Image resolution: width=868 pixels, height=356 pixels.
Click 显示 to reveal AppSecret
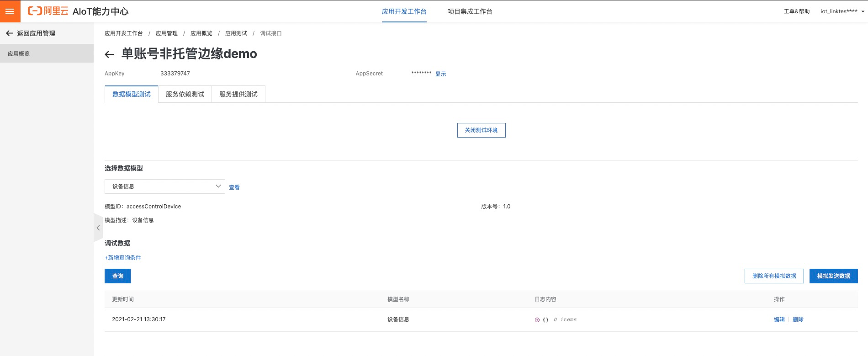pos(440,74)
